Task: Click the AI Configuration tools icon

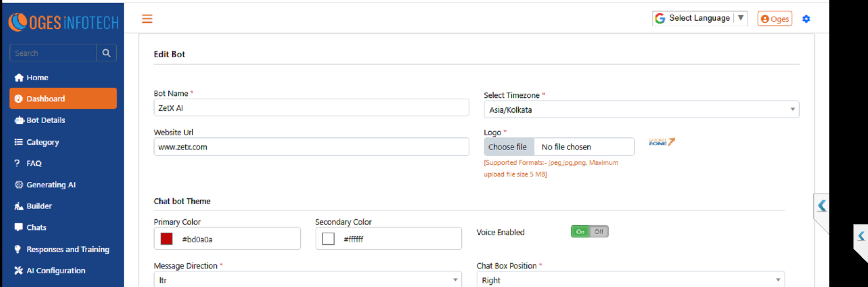Action: pyautogui.click(x=19, y=270)
